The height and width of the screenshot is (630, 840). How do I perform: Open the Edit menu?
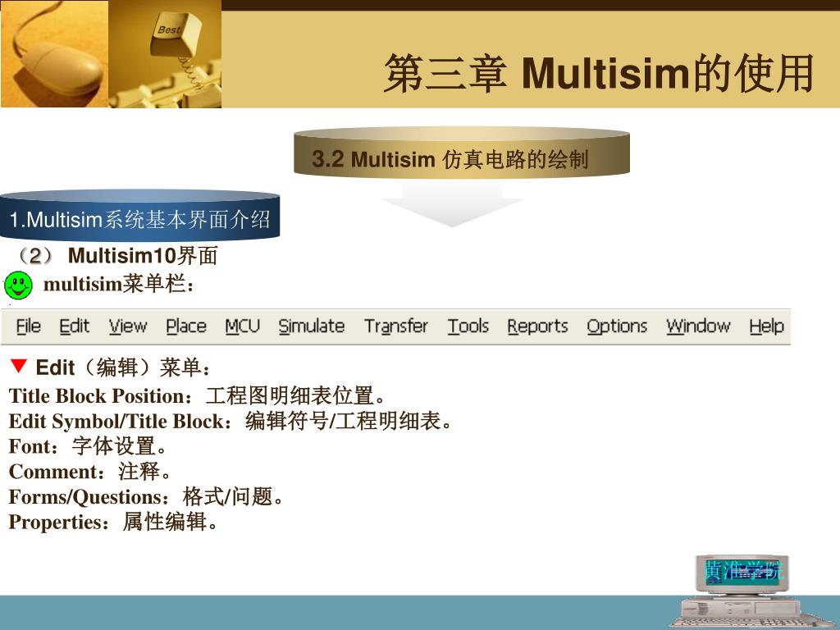point(74,326)
